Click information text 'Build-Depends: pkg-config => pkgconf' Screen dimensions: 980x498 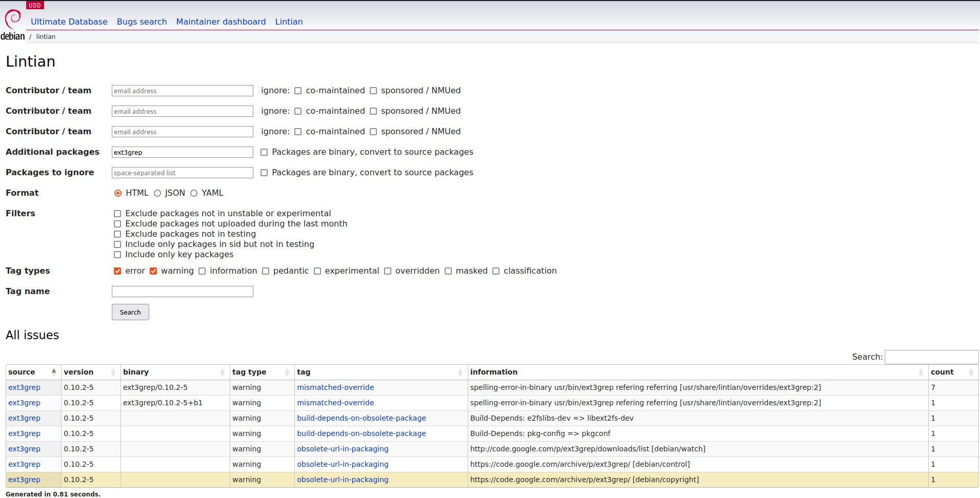[x=540, y=433]
